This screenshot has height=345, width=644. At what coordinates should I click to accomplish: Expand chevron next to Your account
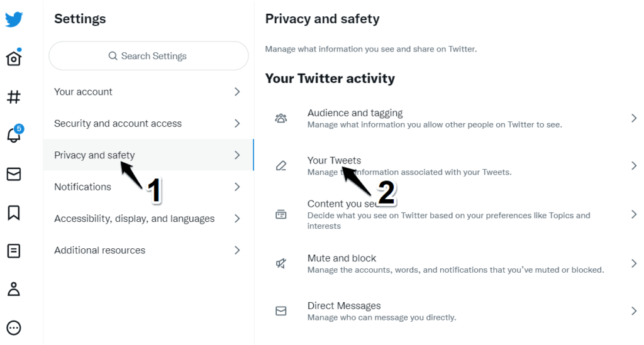237,92
